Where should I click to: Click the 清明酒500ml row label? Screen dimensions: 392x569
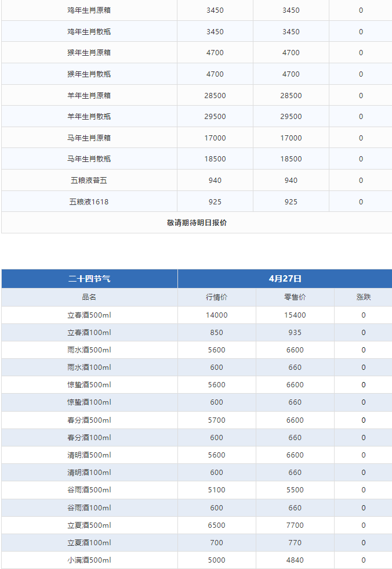tap(89, 455)
